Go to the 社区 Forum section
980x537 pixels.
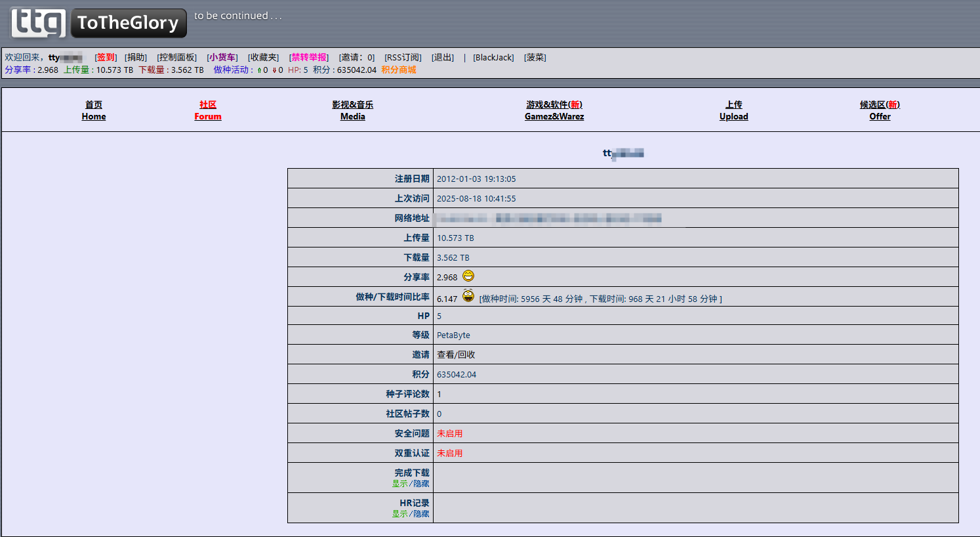(208, 110)
